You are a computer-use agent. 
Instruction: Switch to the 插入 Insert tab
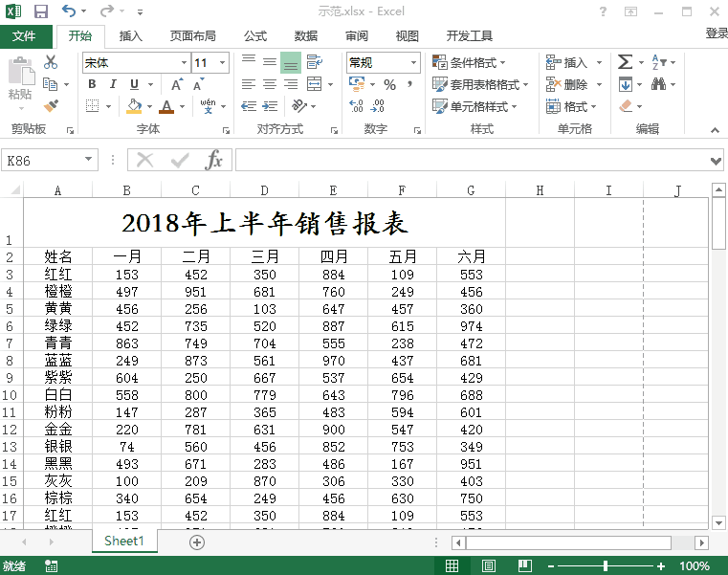(x=130, y=35)
